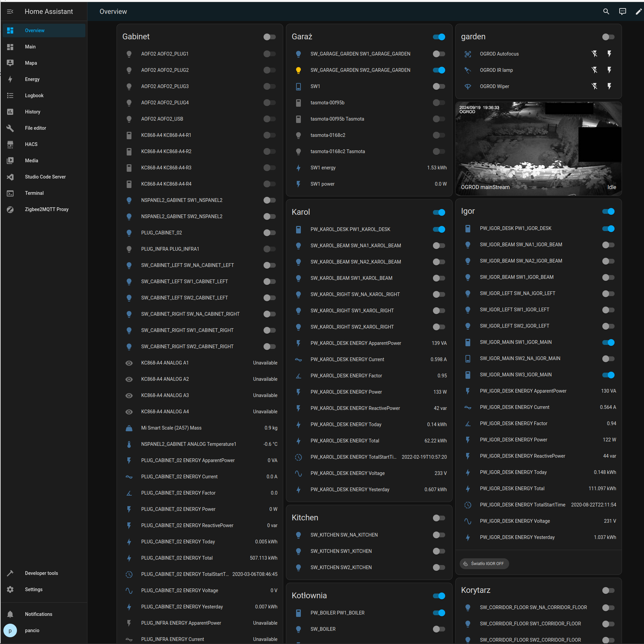
Task: Collapse the sidebar with the menu chevron
Action: 10,11
